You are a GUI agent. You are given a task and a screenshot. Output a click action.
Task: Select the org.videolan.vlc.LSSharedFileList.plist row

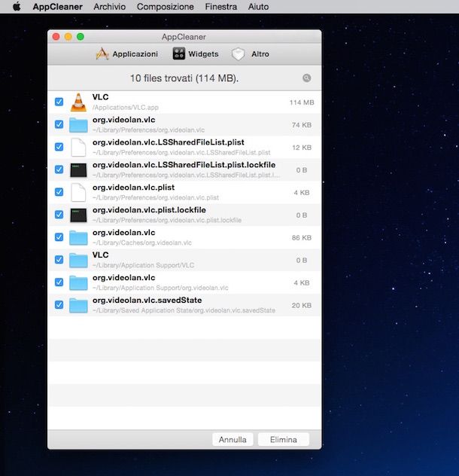[x=181, y=147]
